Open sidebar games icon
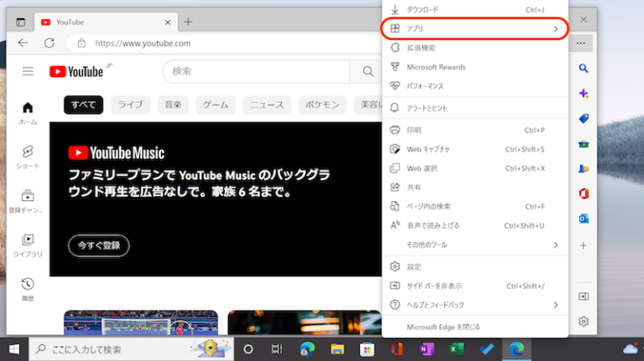Image resolution: width=644 pixels, height=361 pixels. pyautogui.click(x=584, y=168)
